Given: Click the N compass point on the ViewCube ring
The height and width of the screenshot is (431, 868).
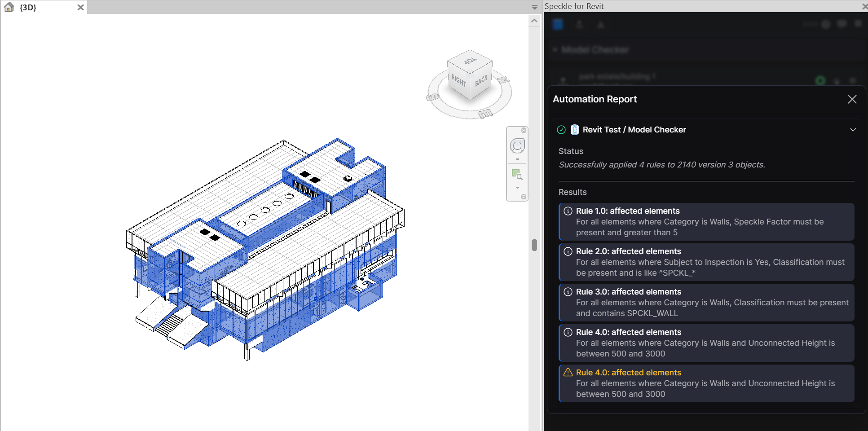Looking at the screenshot, I should (503, 79).
